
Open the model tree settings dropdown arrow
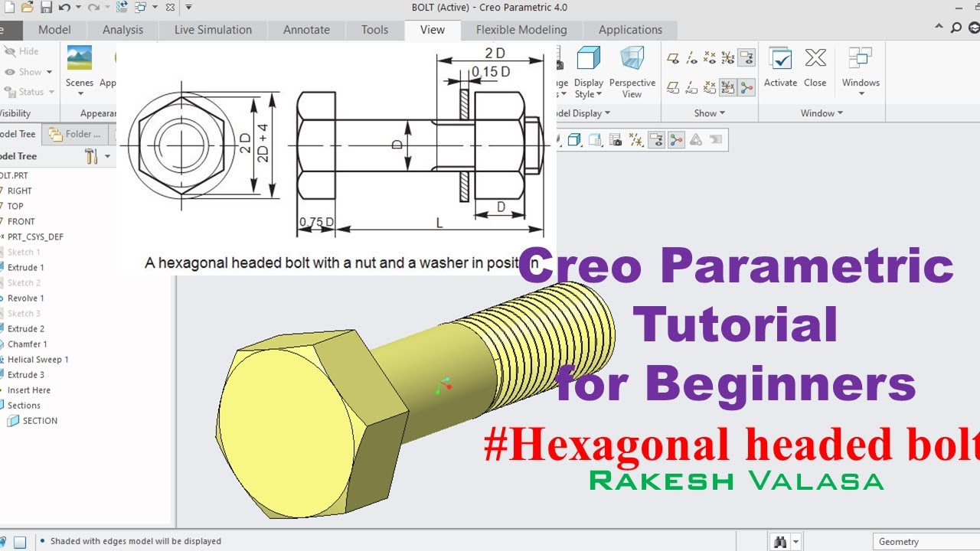(108, 156)
